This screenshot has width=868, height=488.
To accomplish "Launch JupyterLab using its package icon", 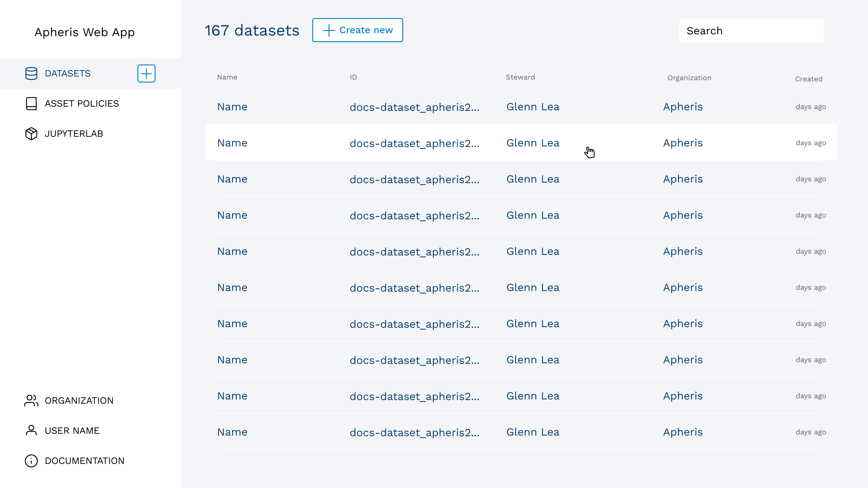I will coord(31,133).
